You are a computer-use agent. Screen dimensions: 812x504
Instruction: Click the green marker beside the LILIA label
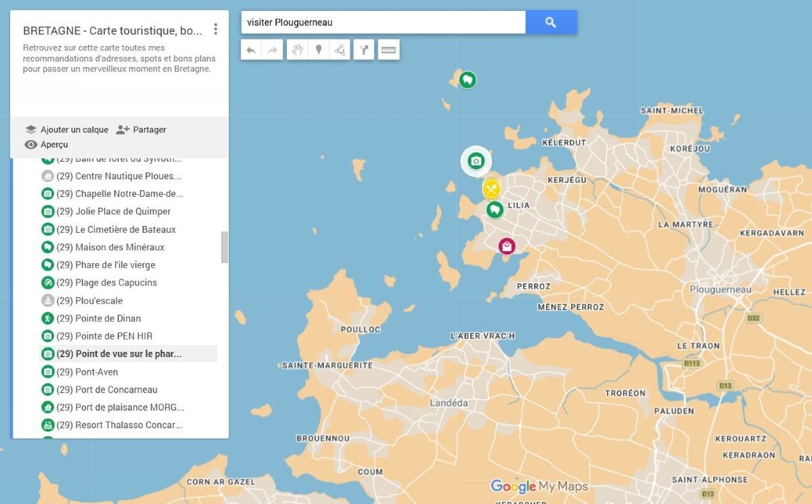point(495,210)
